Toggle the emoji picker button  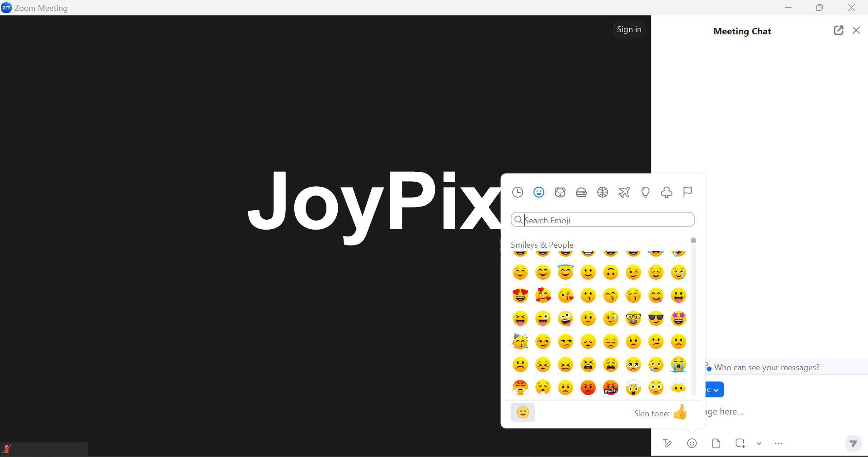pyautogui.click(x=692, y=443)
